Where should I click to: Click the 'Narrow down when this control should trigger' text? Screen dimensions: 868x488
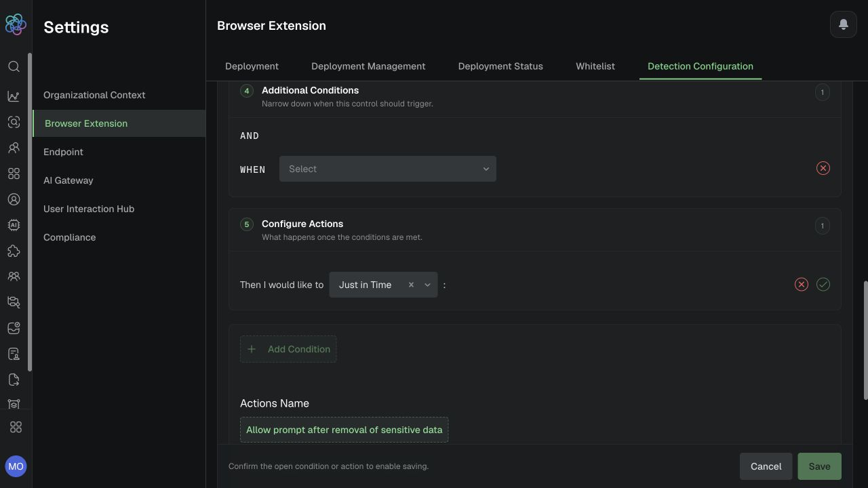(347, 104)
